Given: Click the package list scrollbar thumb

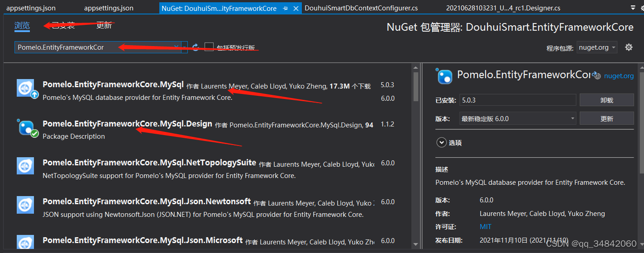Looking at the screenshot, I should 416,86.
